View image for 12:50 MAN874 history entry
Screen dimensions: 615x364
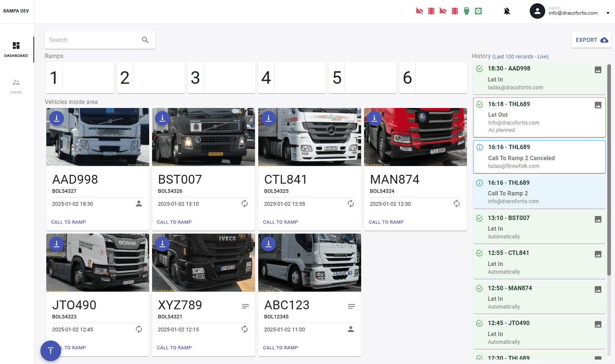598,289
